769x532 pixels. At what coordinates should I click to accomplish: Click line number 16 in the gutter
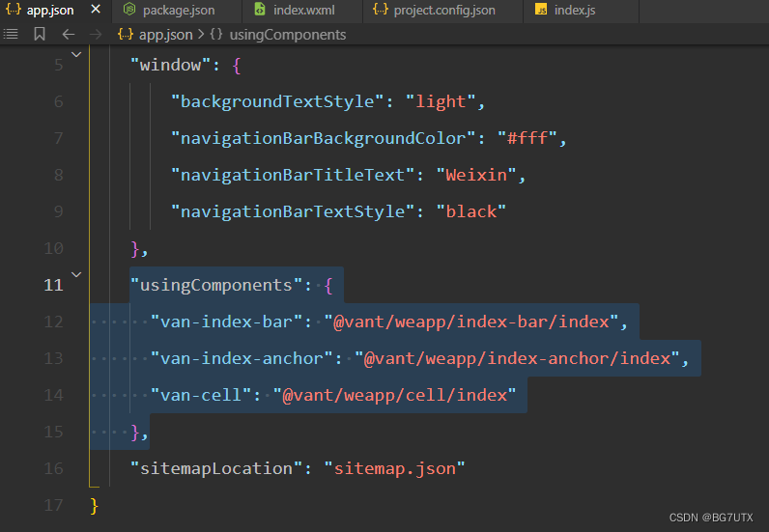point(53,468)
